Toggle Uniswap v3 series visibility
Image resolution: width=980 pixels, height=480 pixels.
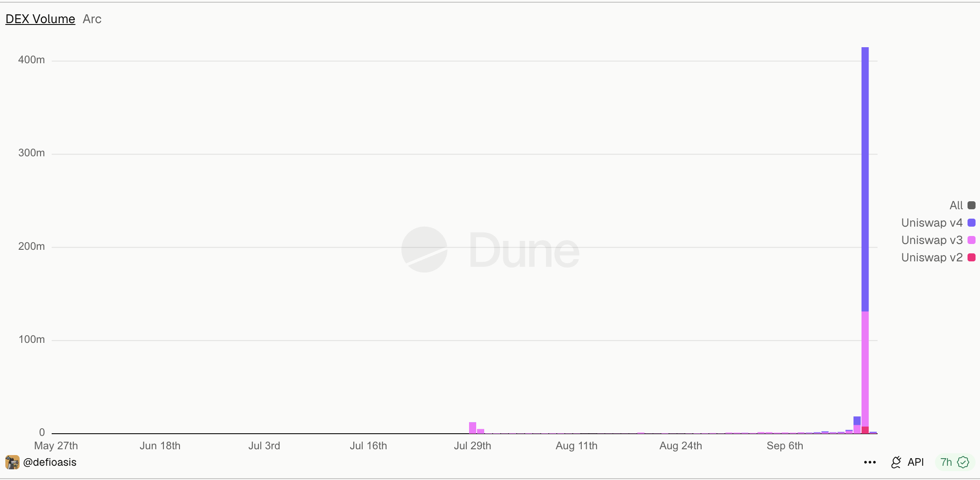tap(932, 240)
